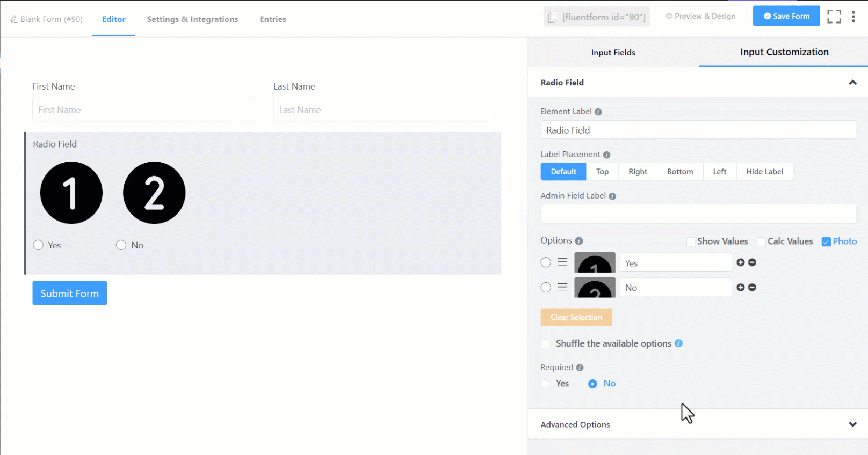Open the Settings & Integrations tab

pyautogui.click(x=192, y=19)
